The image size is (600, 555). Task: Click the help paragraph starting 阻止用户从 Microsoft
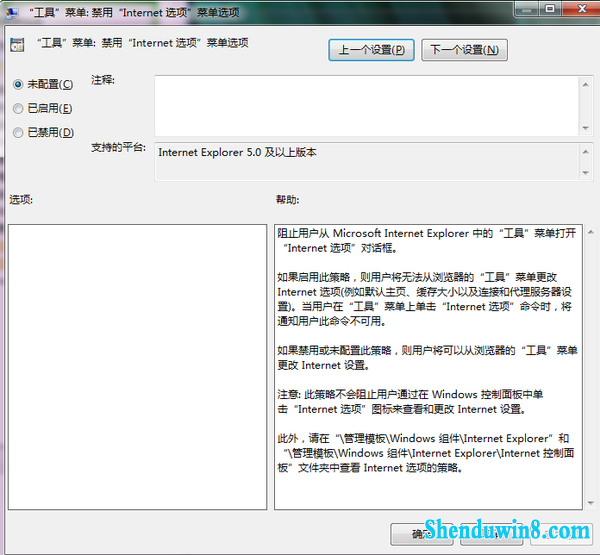pos(427,240)
